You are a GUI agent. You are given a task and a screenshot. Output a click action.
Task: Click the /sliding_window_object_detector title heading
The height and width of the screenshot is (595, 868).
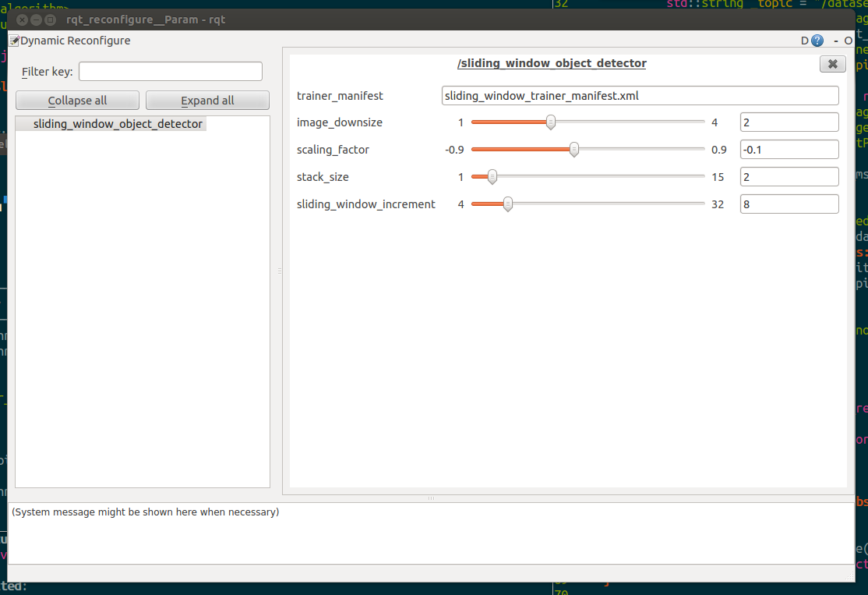coord(552,63)
